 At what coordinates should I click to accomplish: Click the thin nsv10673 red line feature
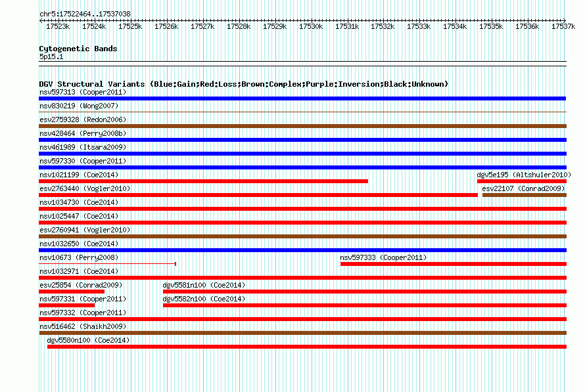(107, 264)
